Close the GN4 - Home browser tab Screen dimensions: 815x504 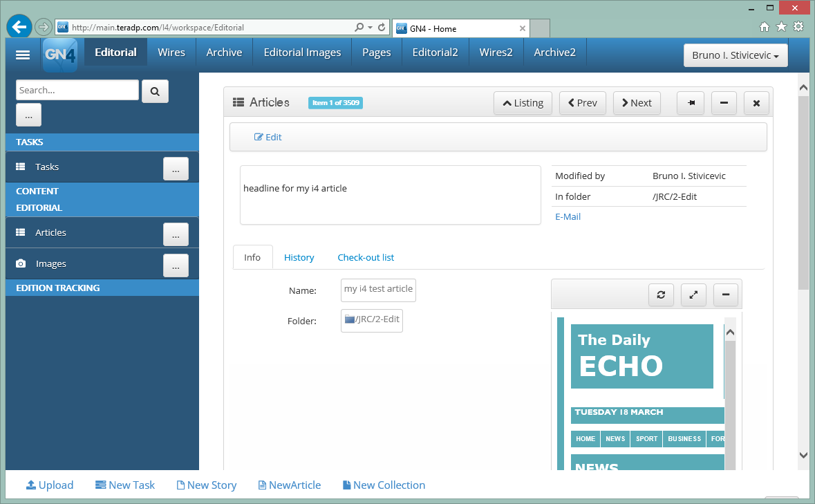tap(523, 28)
